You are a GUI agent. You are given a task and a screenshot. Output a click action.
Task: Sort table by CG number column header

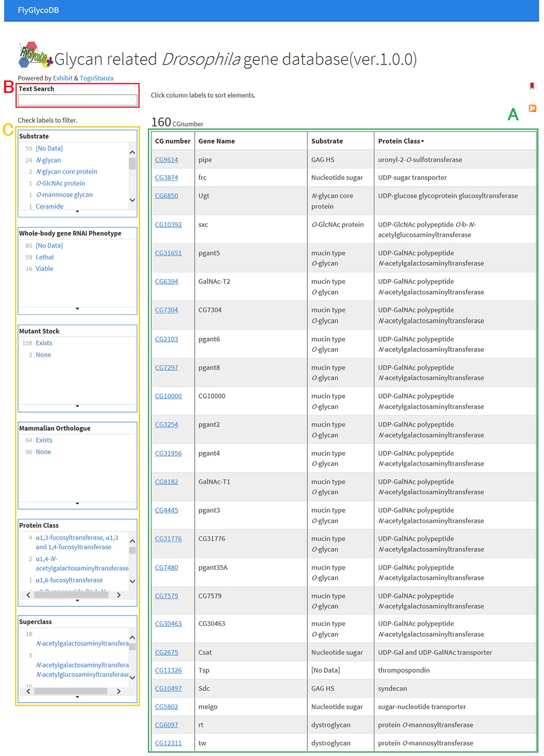(172, 141)
